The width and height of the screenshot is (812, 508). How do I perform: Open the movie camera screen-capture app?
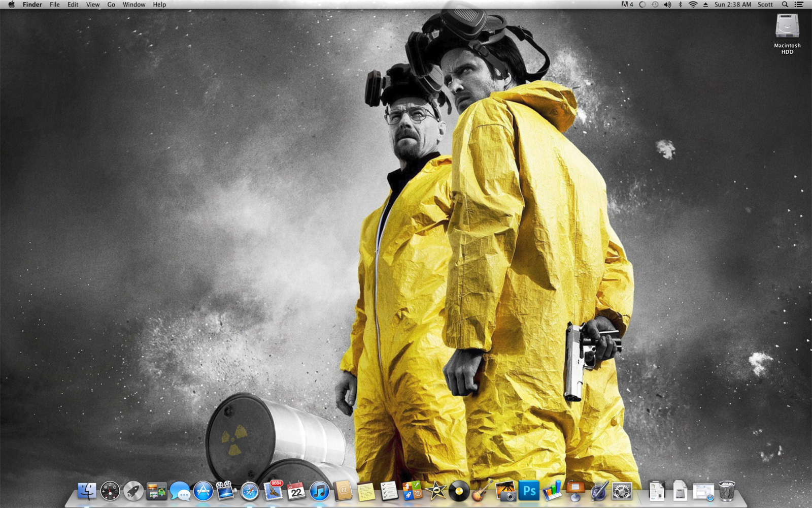(x=226, y=491)
